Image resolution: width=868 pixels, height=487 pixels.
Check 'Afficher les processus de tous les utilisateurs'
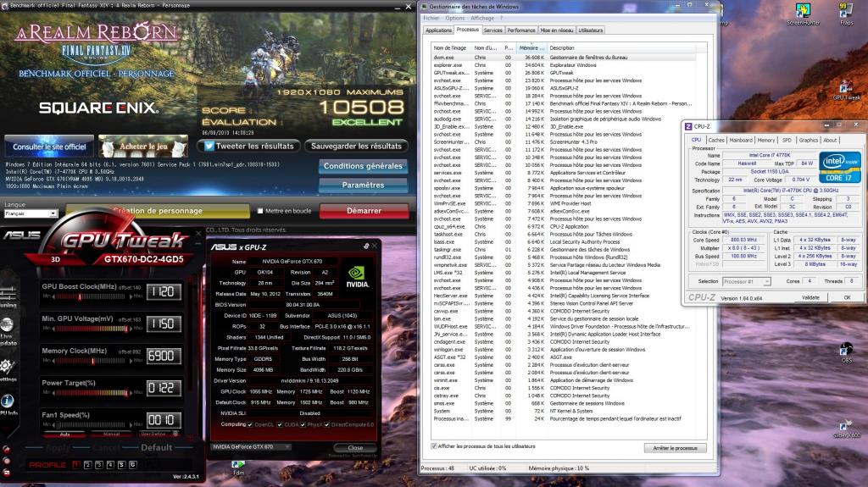point(434,445)
